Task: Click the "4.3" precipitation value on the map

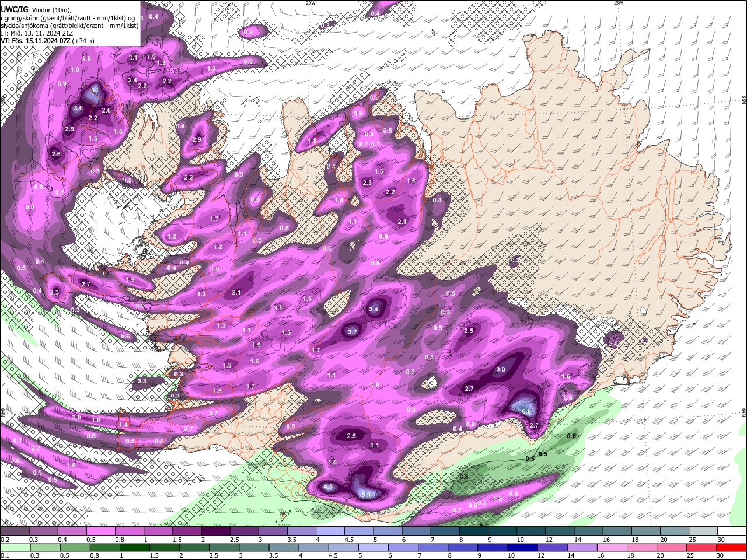Action: point(328,487)
